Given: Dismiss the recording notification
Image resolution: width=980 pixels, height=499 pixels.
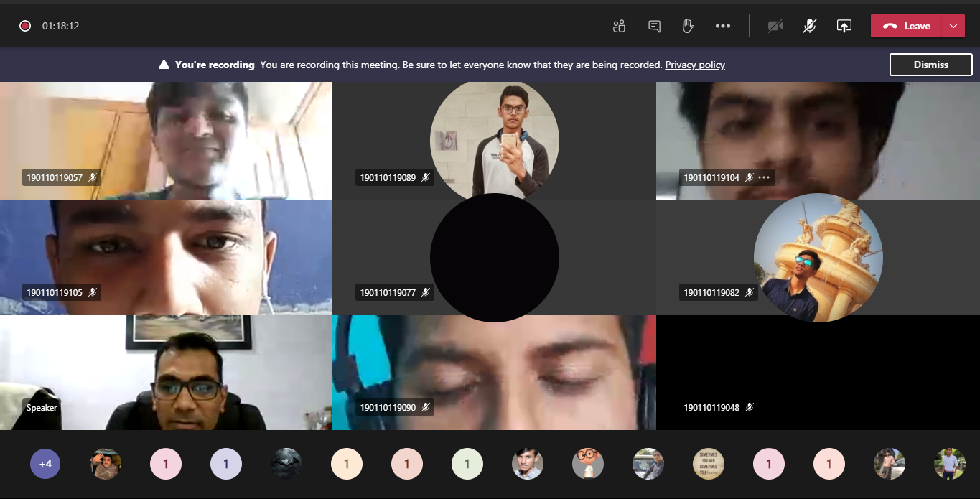Looking at the screenshot, I should [x=930, y=65].
